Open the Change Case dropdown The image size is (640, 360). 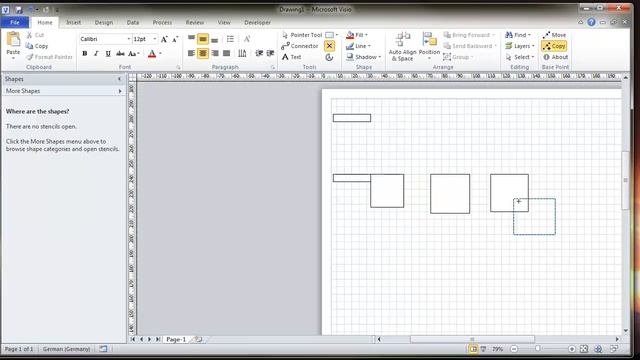[133, 53]
